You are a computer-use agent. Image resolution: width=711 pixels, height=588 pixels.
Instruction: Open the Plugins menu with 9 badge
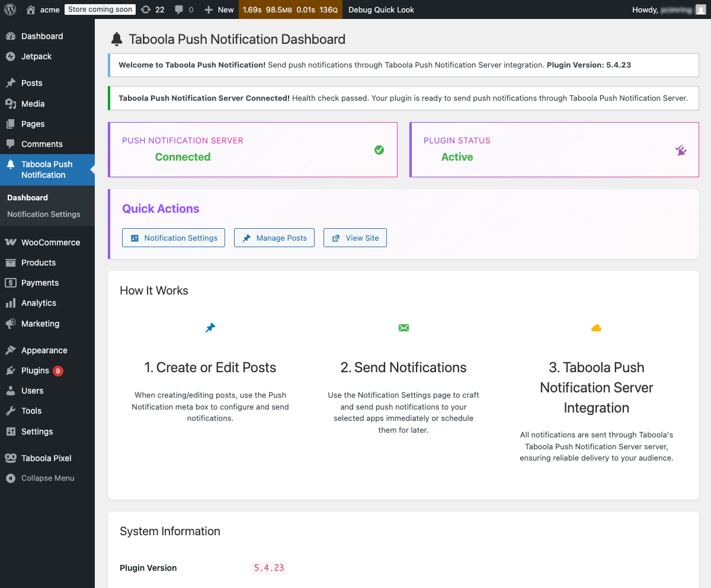click(x=47, y=370)
